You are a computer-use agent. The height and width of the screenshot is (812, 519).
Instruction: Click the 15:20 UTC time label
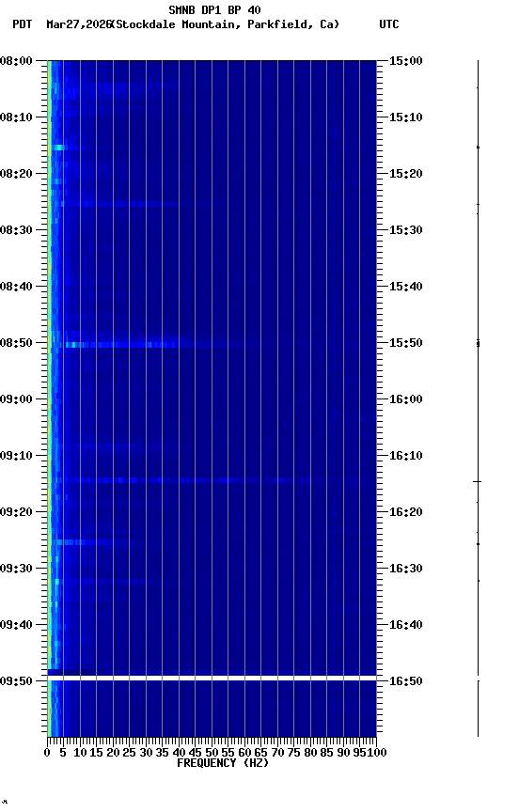[x=406, y=174]
